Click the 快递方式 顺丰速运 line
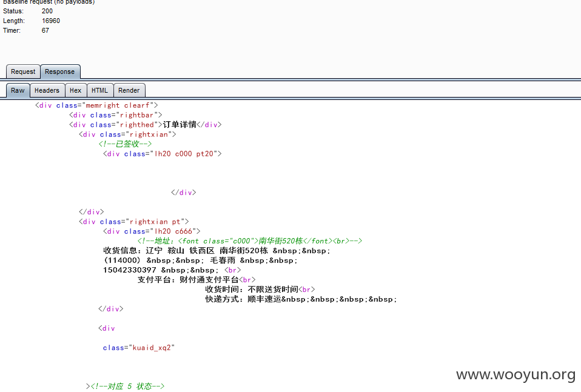581x392 pixels. [x=301, y=299]
